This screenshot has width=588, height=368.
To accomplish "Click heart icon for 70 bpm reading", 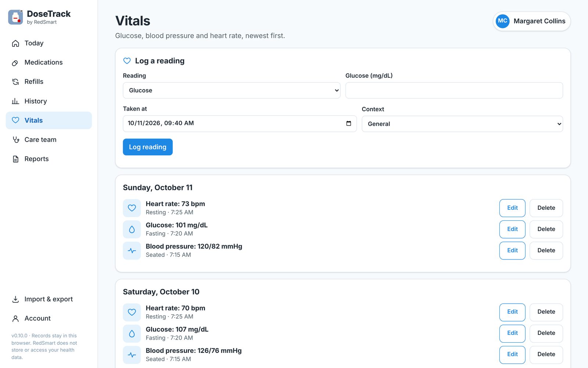I will click(132, 312).
